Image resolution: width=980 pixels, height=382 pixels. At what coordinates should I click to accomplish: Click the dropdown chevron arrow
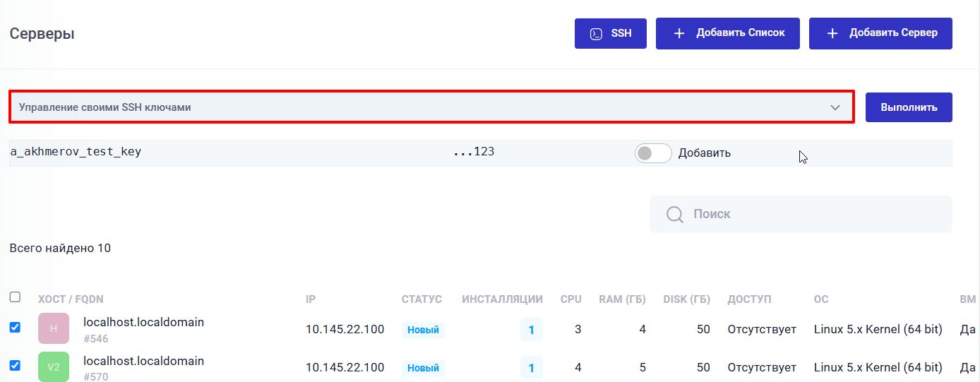tap(835, 107)
